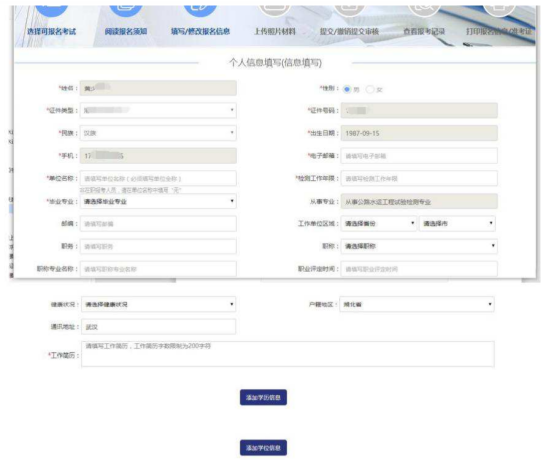Click the 电子邮箱 input field

click(x=419, y=156)
